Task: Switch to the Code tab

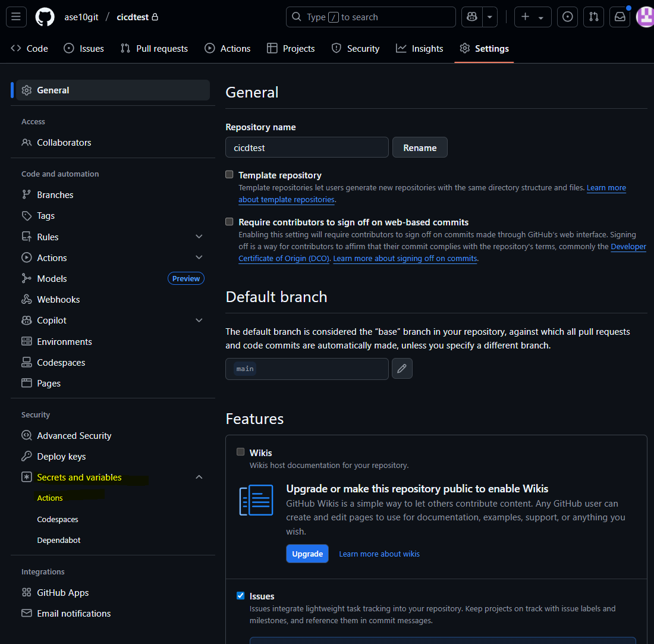Action: click(x=29, y=48)
